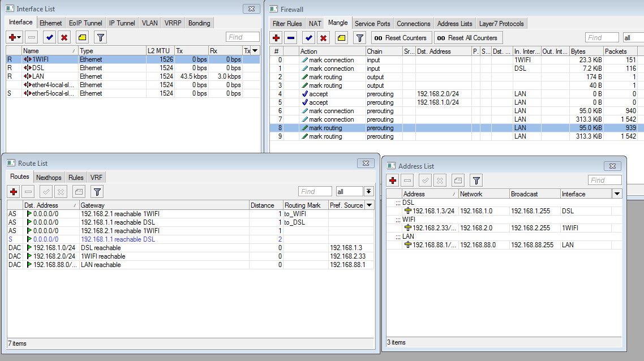Open the filter funnel in Address List
The width and height of the screenshot is (644, 361).
475,180
